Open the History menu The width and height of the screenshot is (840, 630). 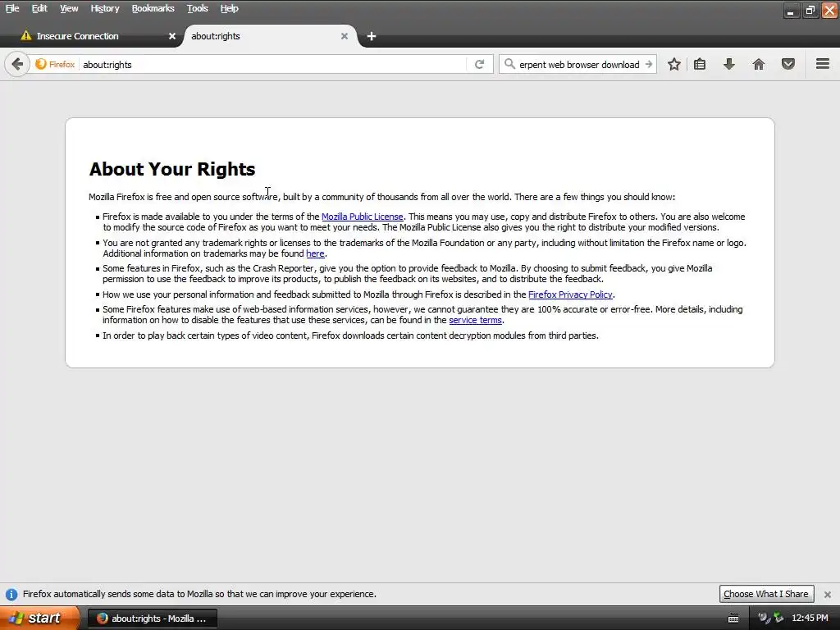104,8
